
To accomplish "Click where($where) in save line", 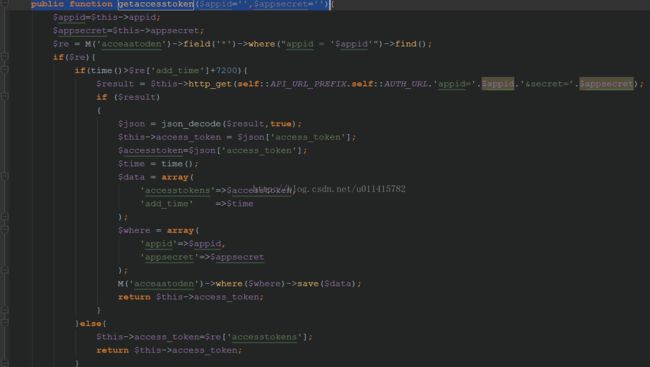I will coord(251,284).
